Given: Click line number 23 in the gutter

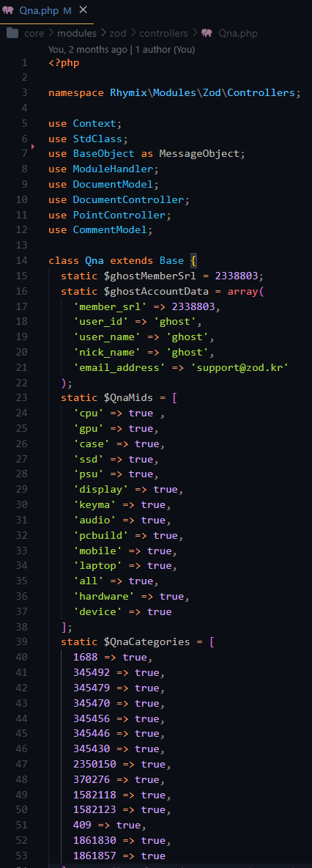Looking at the screenshot, I should (x=22, y=397).
